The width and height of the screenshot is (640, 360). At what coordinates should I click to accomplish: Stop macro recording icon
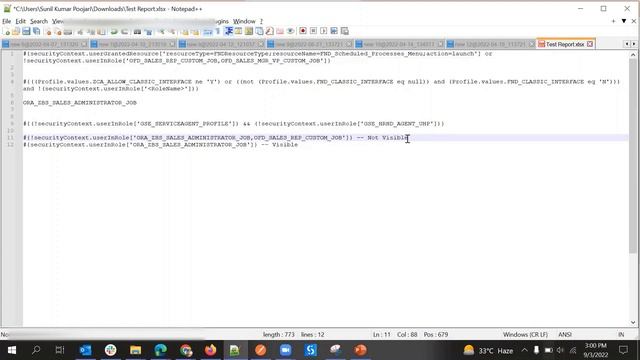click(313, 31)
